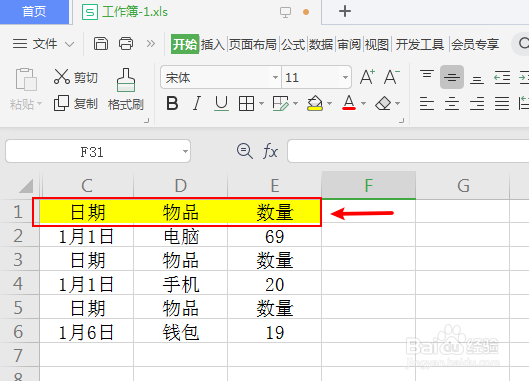Toggle italic formatting
The height and width of the screenshot is (381, 529).
(197, 103)
